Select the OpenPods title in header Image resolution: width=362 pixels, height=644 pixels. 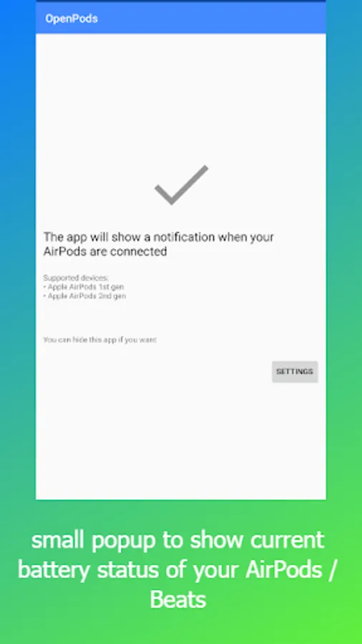coord(72,19)
